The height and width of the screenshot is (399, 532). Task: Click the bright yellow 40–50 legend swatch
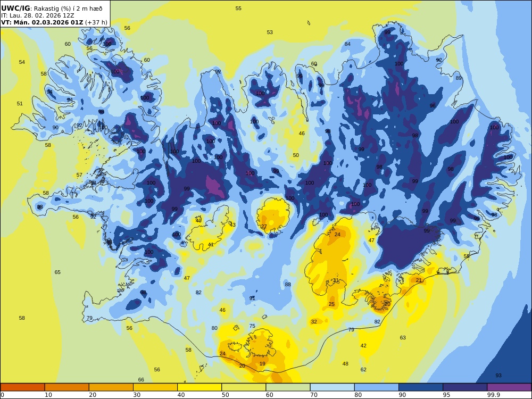199,387
